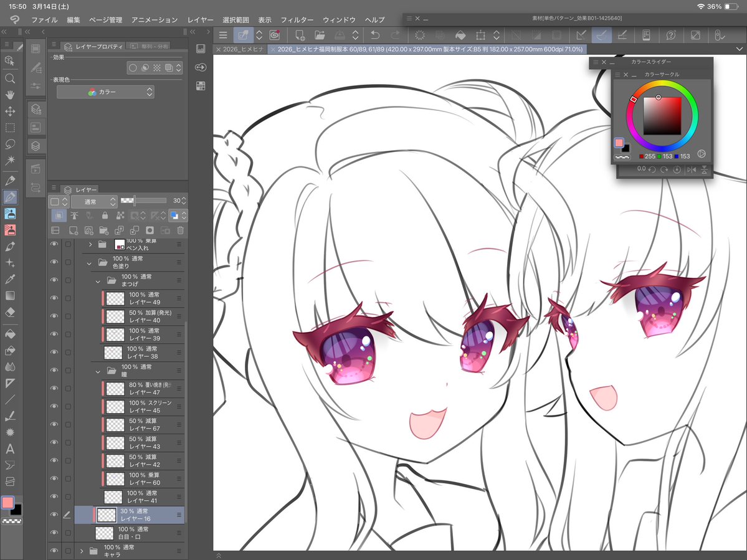This screenshot has width=747, height=560.
Task: Toggle clip to layer below
Action: coord(59,216)
